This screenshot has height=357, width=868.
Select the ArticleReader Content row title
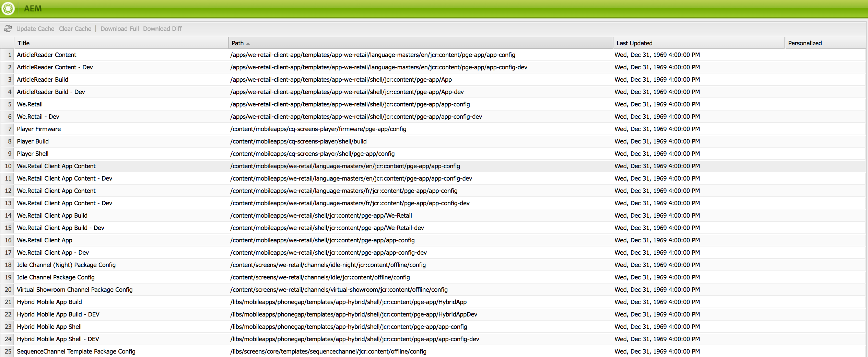(x=47, y=55)
